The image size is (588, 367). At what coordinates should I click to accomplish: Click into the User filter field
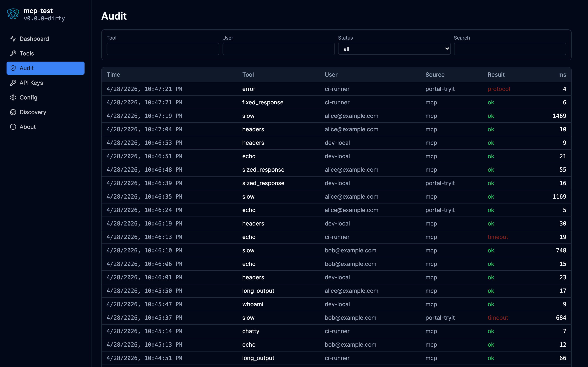click(x=278, y=49)
